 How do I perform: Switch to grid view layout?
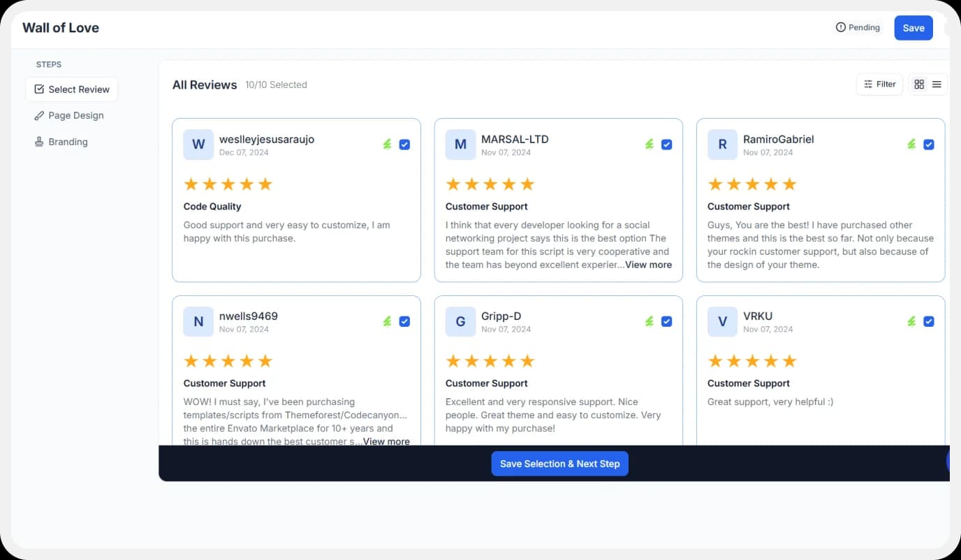point(919,84)
